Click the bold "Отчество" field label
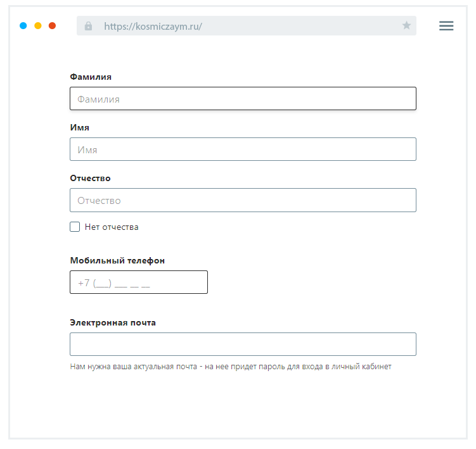This screenshot has width=476, height=449. coord(90,178)
